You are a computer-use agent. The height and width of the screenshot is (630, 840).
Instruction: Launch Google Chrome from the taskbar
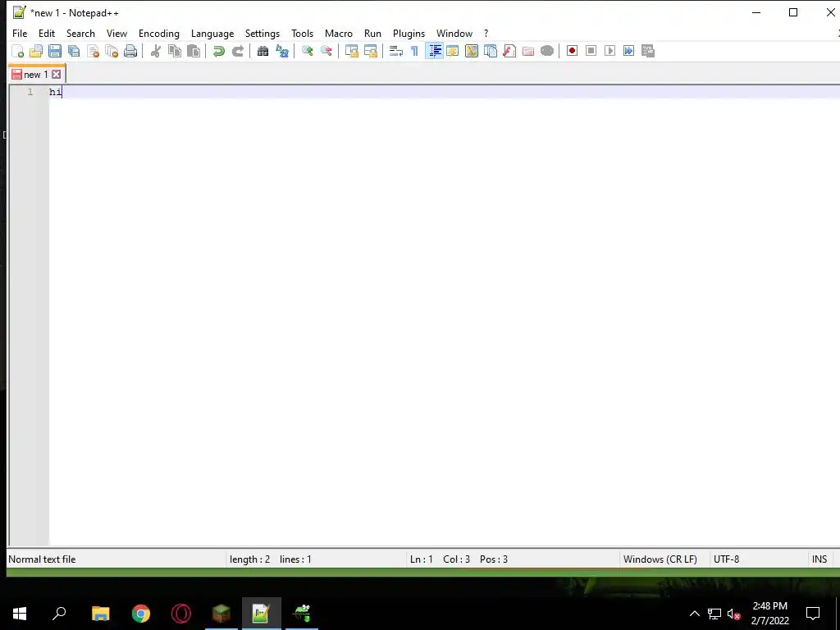pyautogui.click(x=141, y=614)
